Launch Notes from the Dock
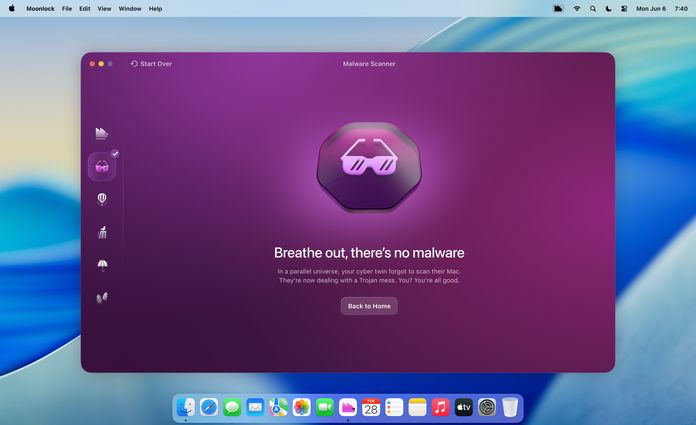696x425 pixels. 417,407
